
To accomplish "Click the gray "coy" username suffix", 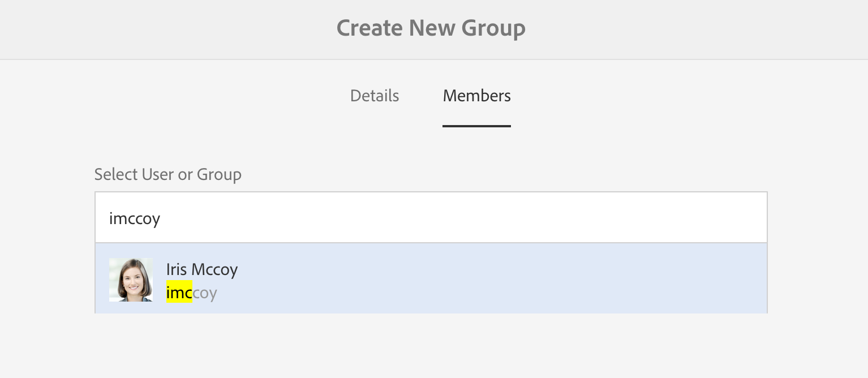I will point(205,293).
